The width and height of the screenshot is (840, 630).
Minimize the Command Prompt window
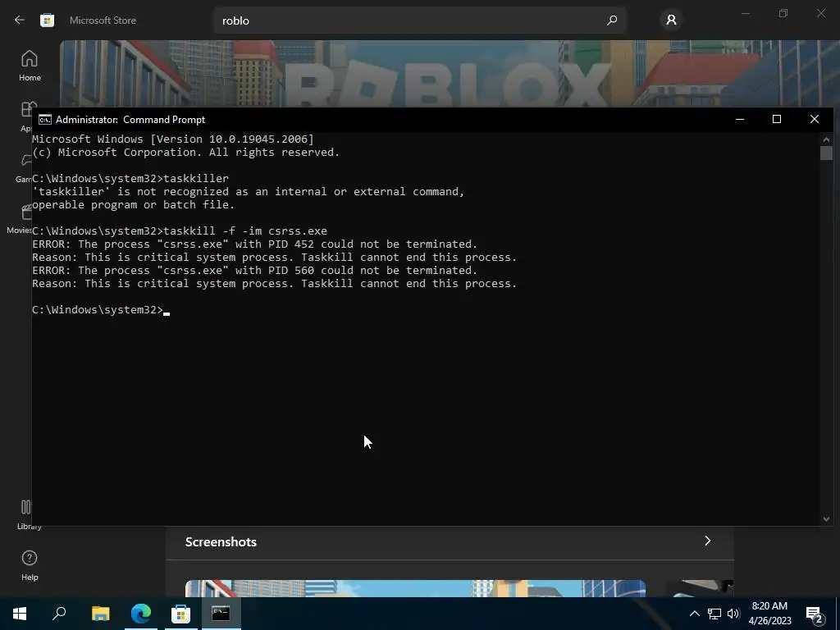(740, 120)
